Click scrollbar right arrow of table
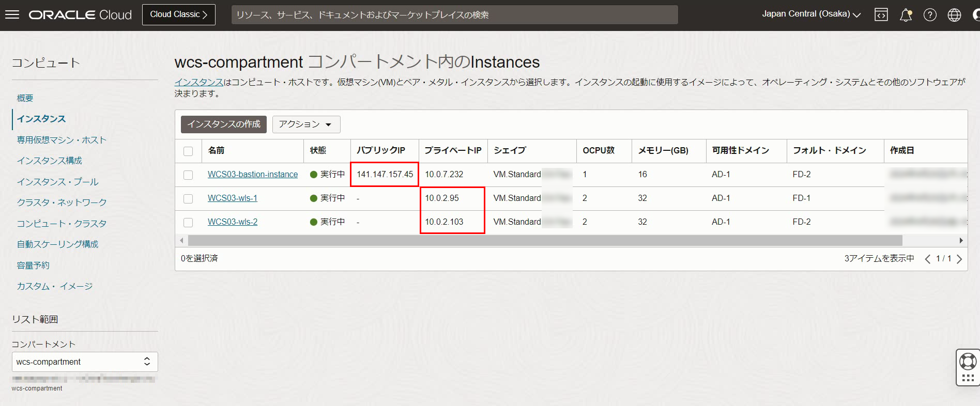 pos(961,240)
